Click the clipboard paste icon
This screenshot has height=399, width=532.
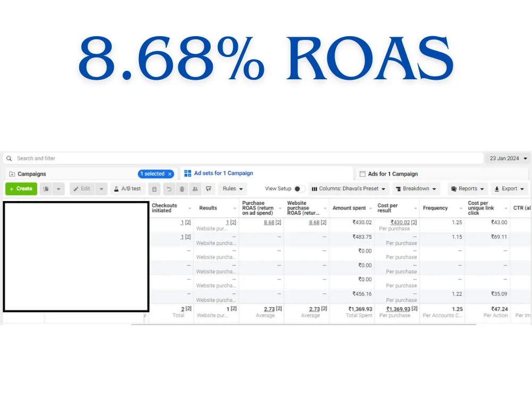point(154,189)
